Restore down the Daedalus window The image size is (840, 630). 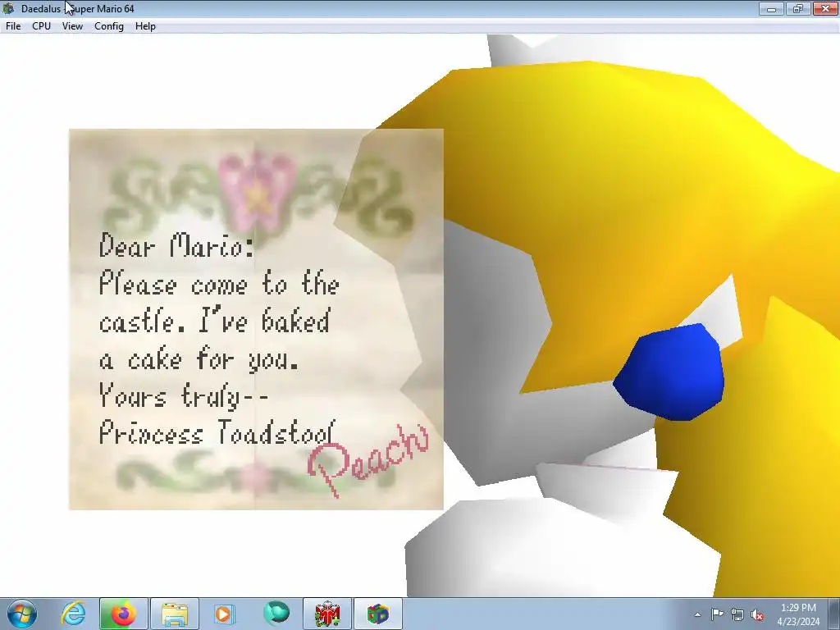pos(798,8)
